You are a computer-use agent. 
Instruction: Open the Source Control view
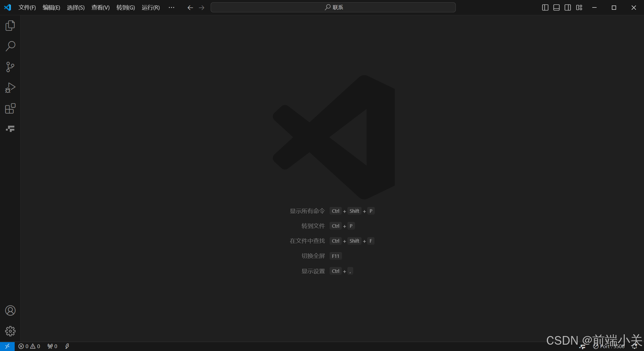[10, 67]
